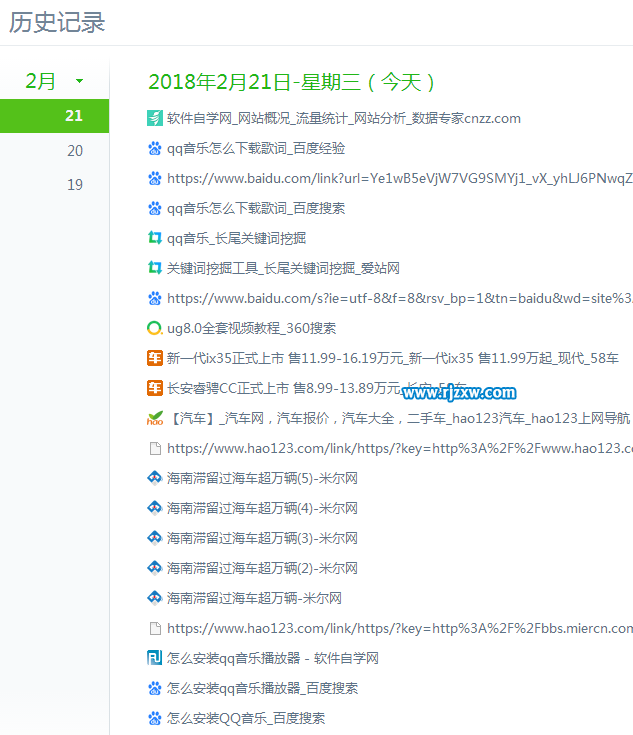
Task: Open ug8.0全套视频教程_360搜索 entry
Action: tap(251, 328)
